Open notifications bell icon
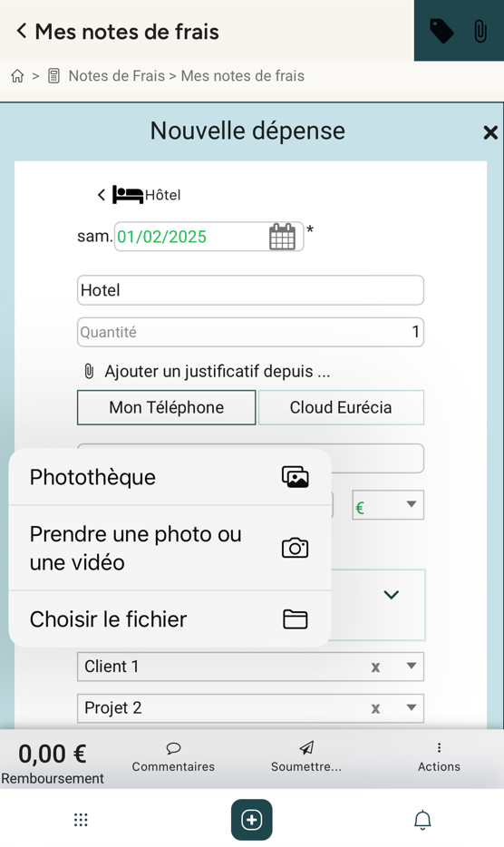 point(422,820)
